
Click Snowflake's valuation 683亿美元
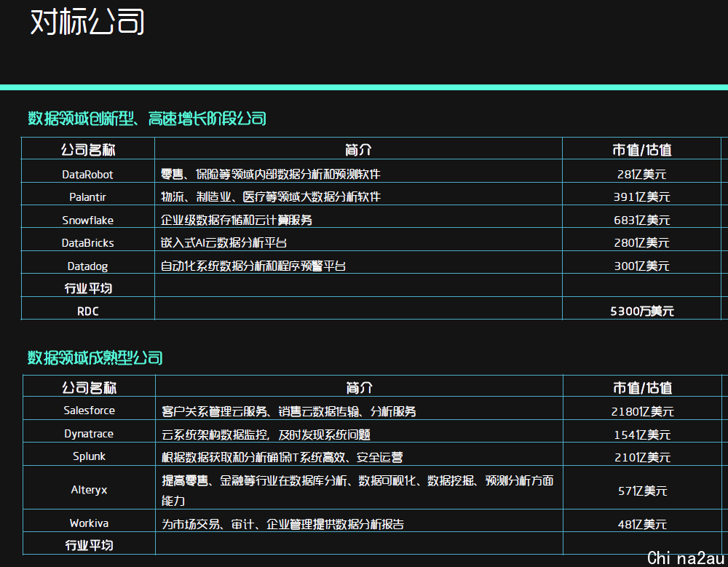pos(641,220)
